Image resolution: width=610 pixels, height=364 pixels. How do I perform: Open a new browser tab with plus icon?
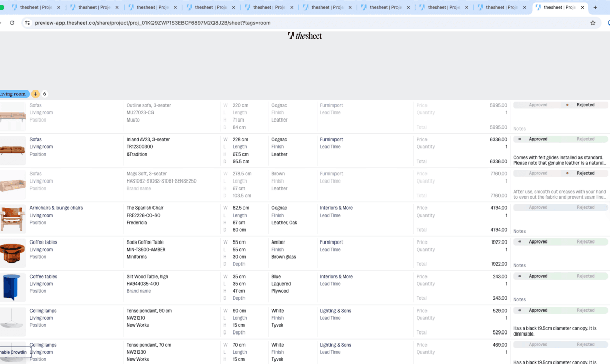(x=596, y=7)
